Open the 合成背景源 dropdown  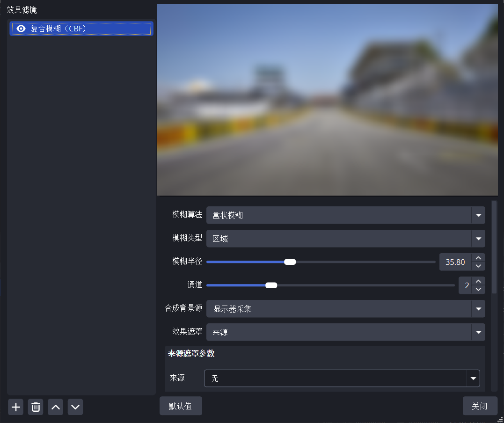[x=478, y=308]
